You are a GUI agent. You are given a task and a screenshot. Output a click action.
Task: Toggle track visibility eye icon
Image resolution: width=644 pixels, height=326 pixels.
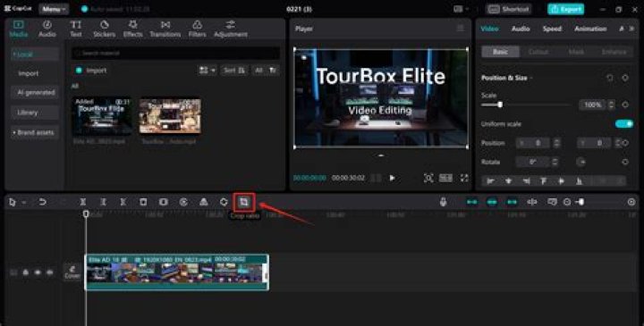[x=38, y=272]
